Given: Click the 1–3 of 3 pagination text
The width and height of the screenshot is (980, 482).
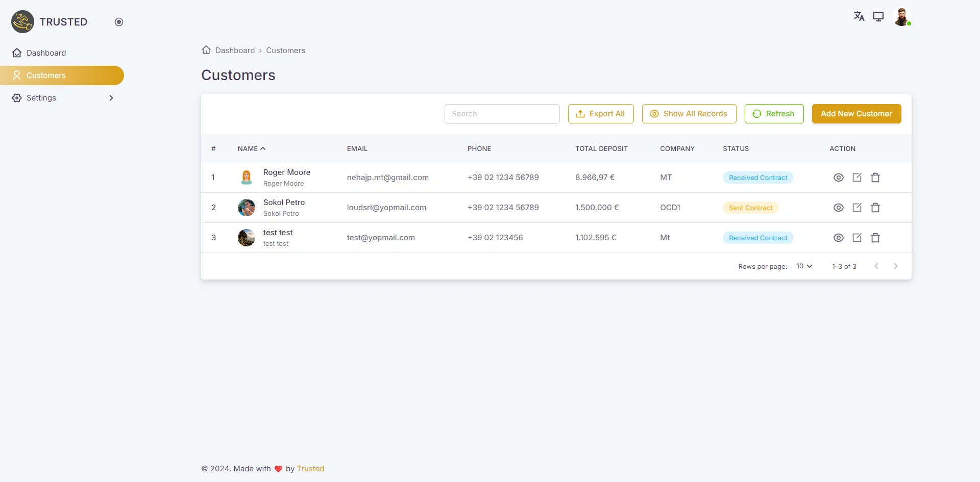Looking at the screenshot, I should click(x=844, y=266).
